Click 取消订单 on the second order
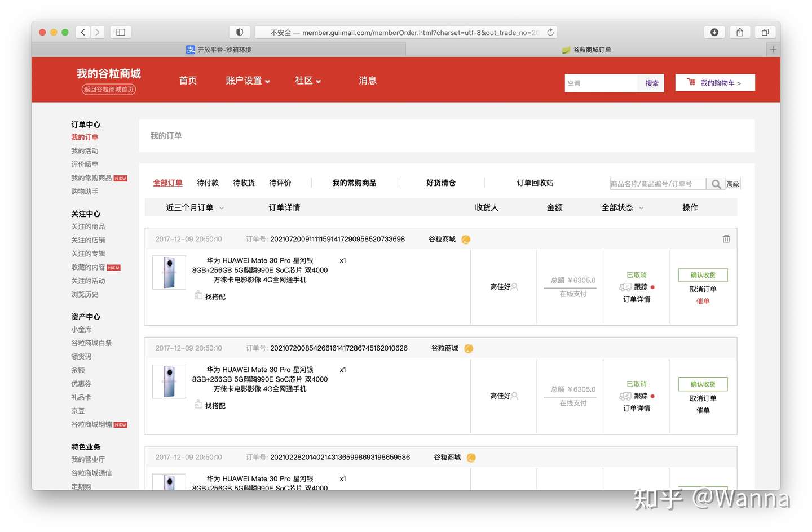The width and height of the screenshot is (812, 532). [x=703, y=398]
